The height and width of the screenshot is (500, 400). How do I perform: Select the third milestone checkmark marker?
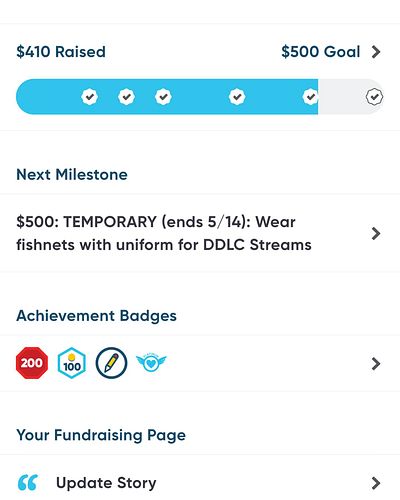click(163, 97)
